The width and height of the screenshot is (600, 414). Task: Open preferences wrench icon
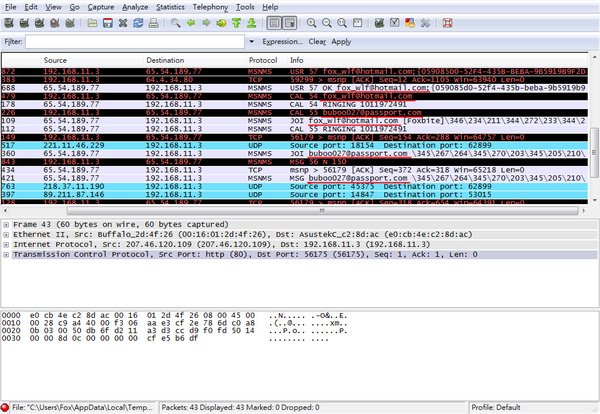tap(425, 23)
